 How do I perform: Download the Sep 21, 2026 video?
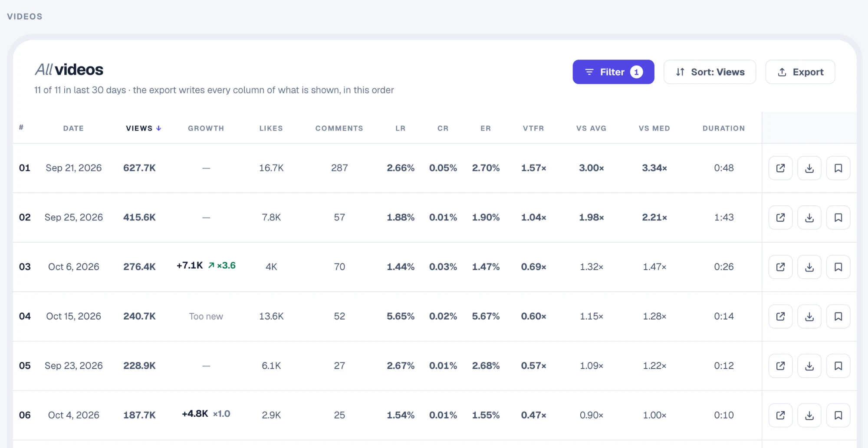pyautogui.click(x=809, y=168)
